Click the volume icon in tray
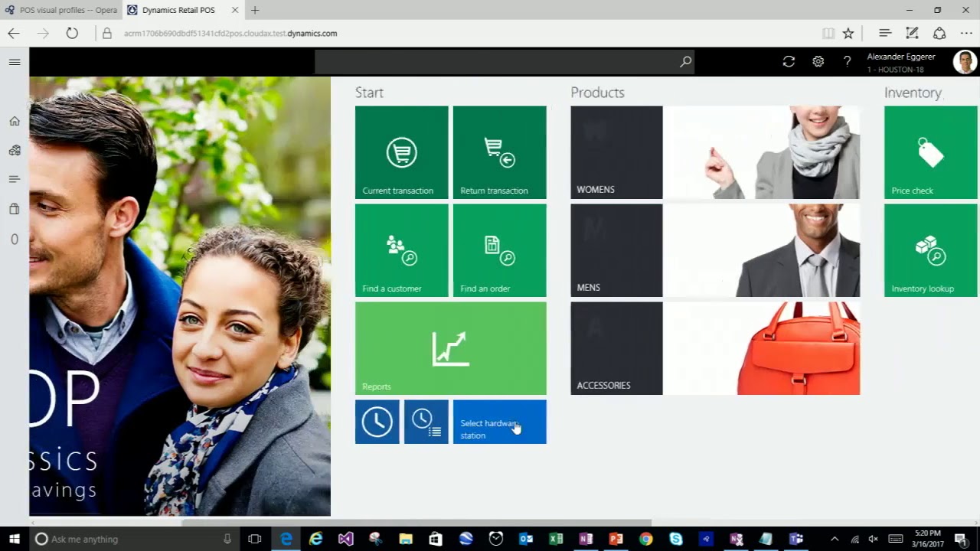 pyautogui.click(x=874, y=539)
